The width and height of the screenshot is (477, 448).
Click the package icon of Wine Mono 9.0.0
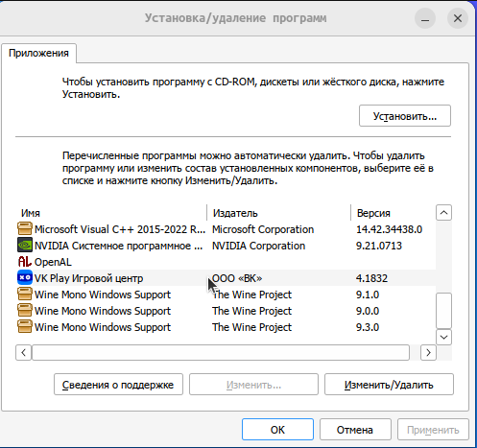(25, 310)
